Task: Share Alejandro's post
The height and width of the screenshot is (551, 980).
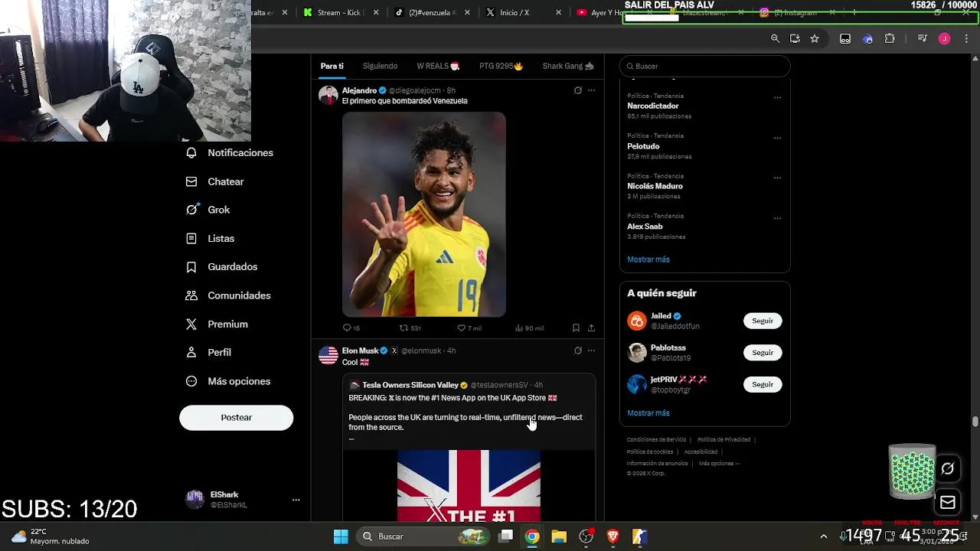Action: pos(591,328)
